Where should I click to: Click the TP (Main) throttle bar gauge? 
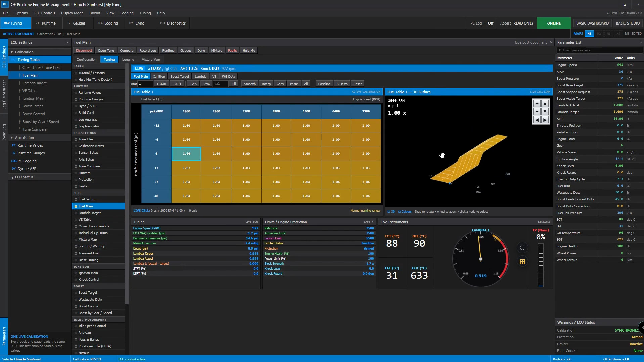point(541,265)
